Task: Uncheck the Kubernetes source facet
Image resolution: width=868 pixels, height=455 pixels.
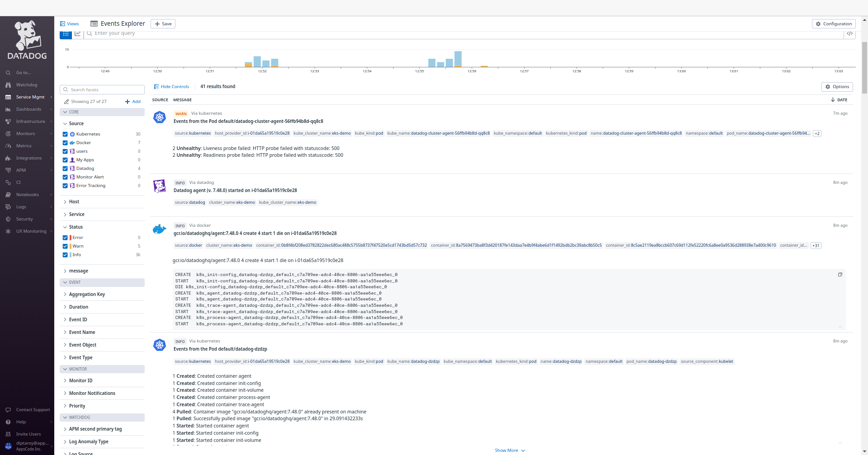Action: coord(65,134)
